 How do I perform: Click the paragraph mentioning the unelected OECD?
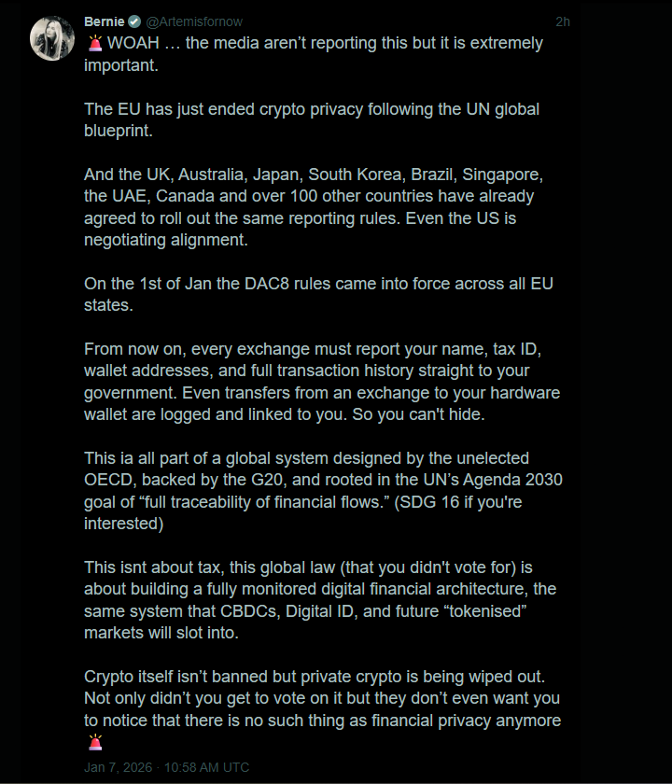coord(322,491)
